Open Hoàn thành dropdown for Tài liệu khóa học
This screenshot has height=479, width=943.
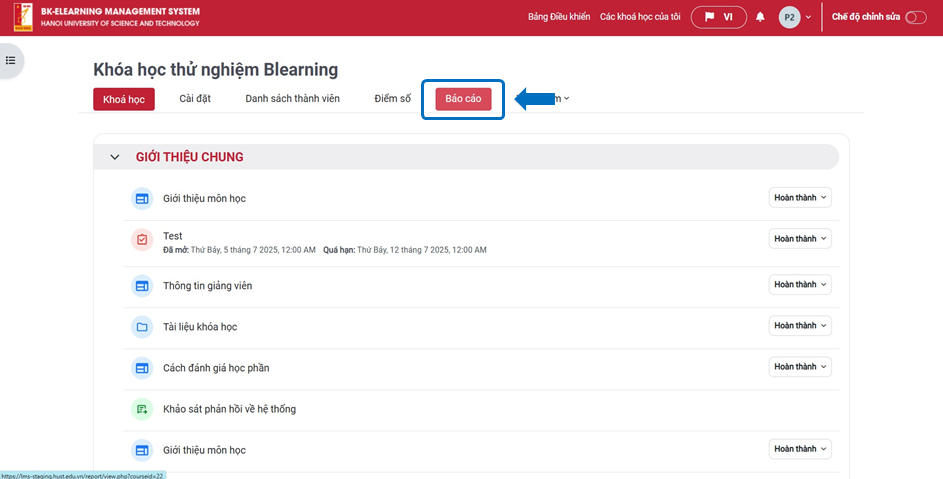[x=800, y=326]
